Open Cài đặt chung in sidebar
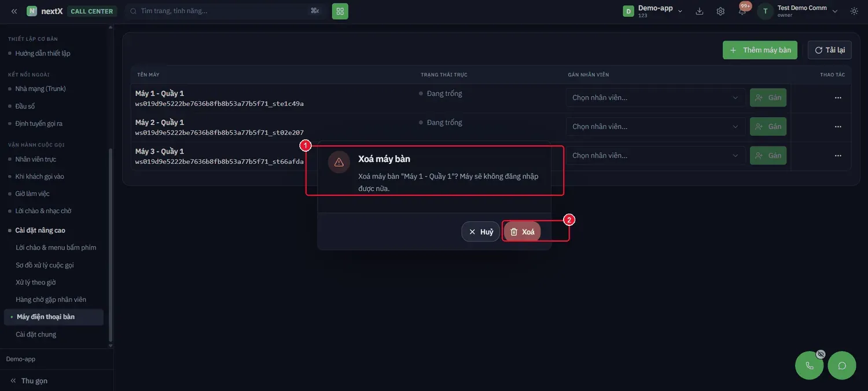Screen dimensions: 868x391 pyautogui.click(x=36, y=334)
